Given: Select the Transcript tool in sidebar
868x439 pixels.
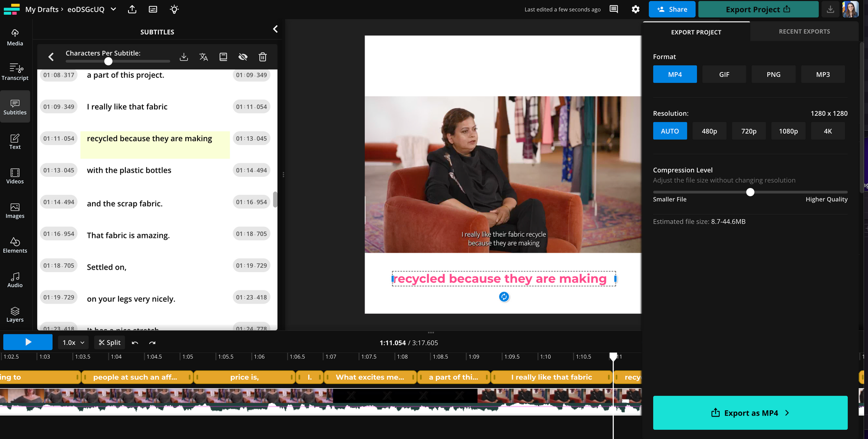Looking at the screenshot, I should [x=15, y=72].
